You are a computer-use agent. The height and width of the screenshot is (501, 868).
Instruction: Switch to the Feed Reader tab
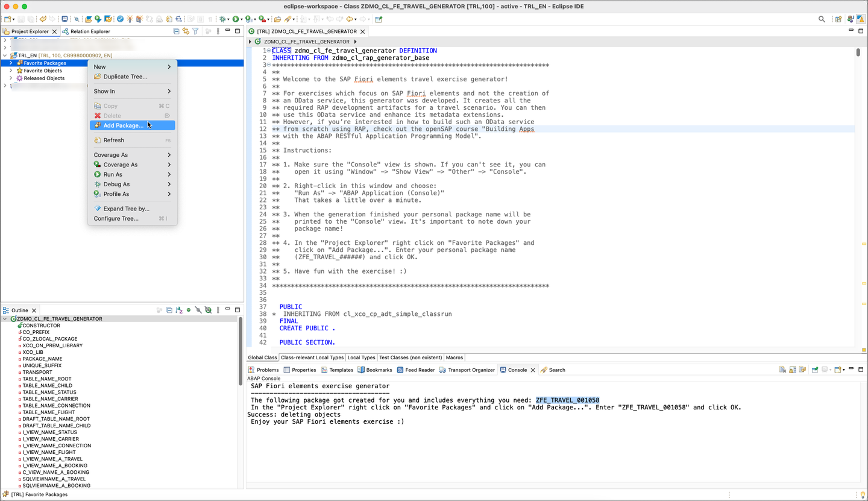[415, 370]
